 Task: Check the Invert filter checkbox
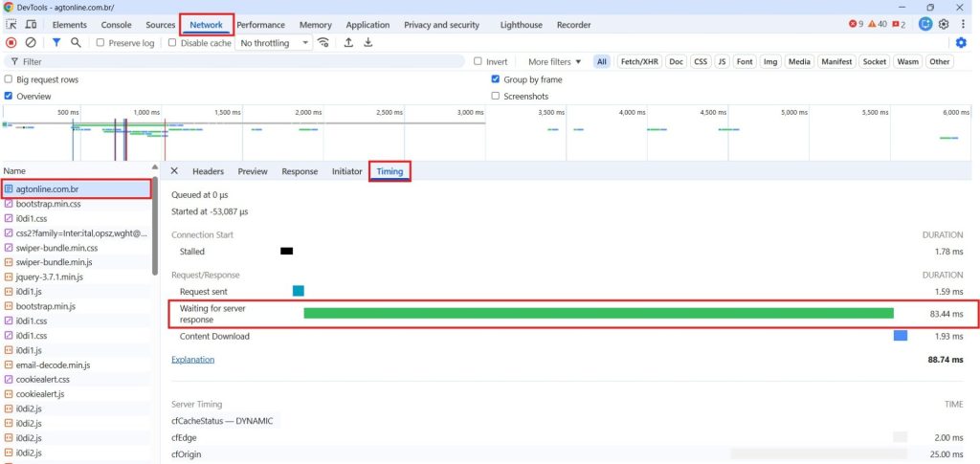pos(479,61)
